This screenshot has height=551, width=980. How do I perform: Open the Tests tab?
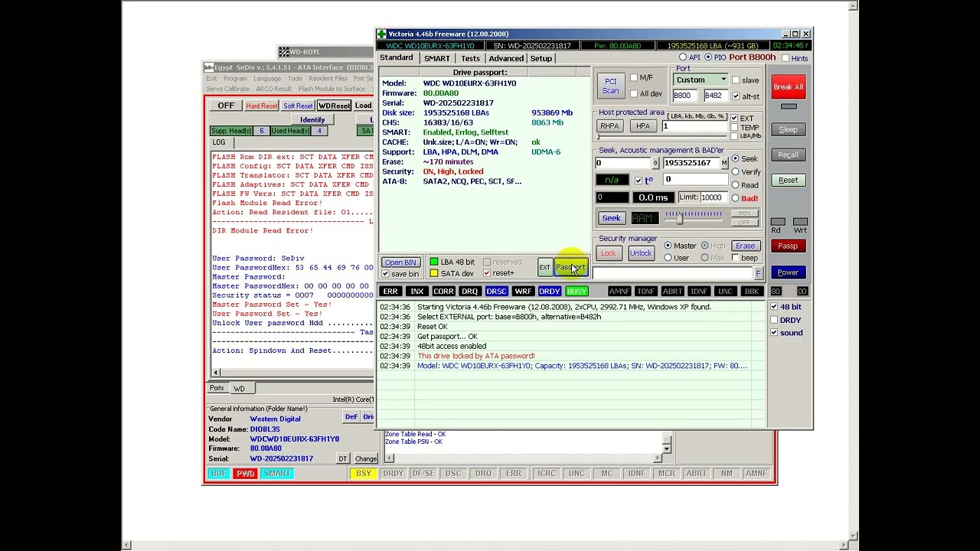click(x=470, y=59)
